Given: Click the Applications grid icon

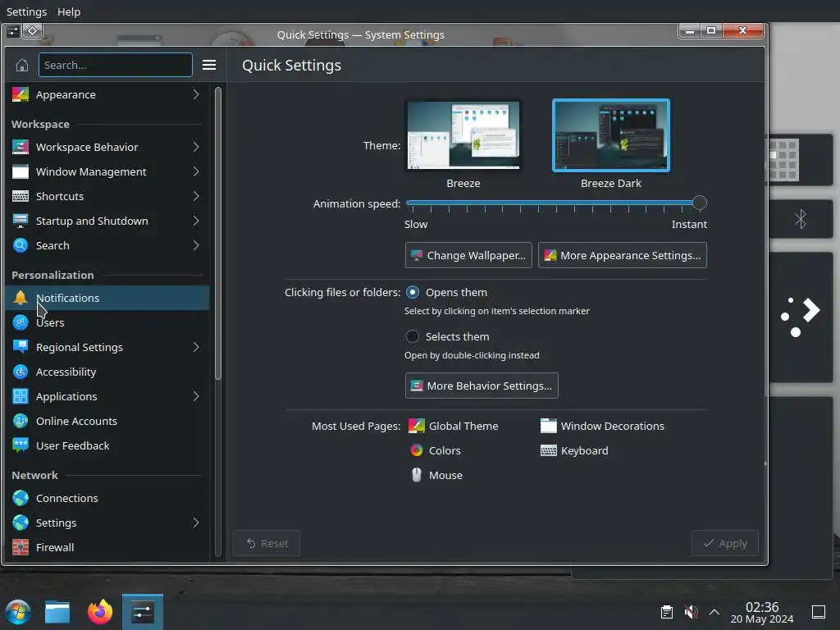Looking at the screenshot, I should [x=21, y=396].
